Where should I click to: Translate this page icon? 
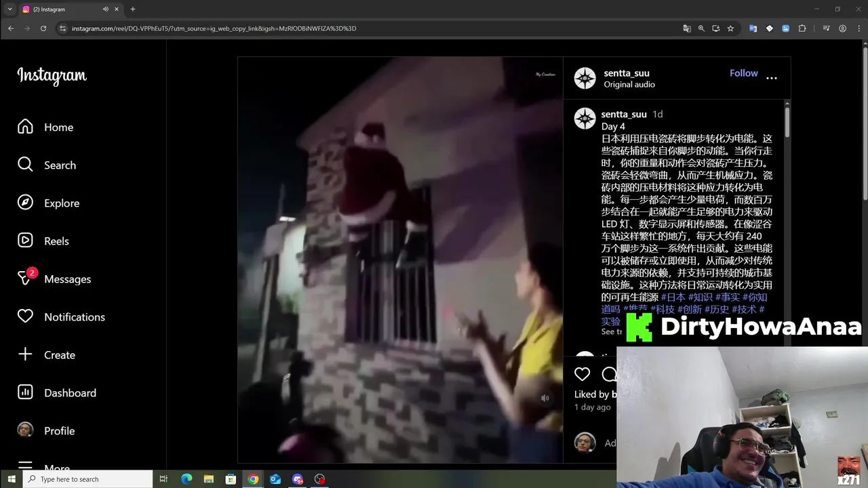pos(687,28)
